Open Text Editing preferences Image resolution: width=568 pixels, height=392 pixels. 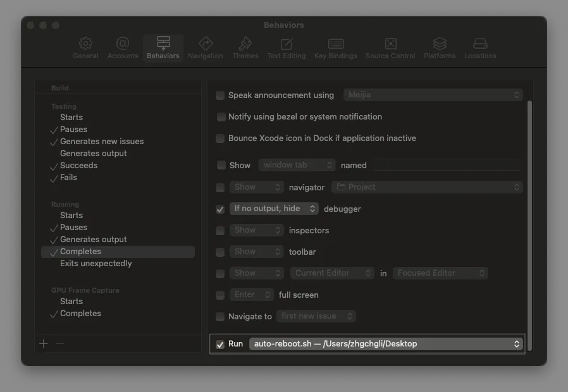coord(286,48)
